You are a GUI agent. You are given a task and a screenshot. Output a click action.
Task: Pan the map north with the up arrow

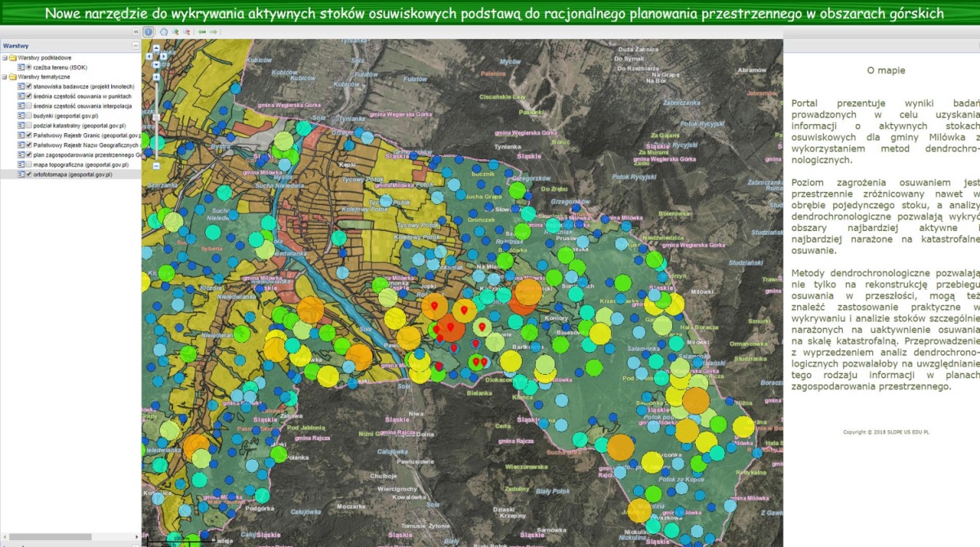[156, 49]
